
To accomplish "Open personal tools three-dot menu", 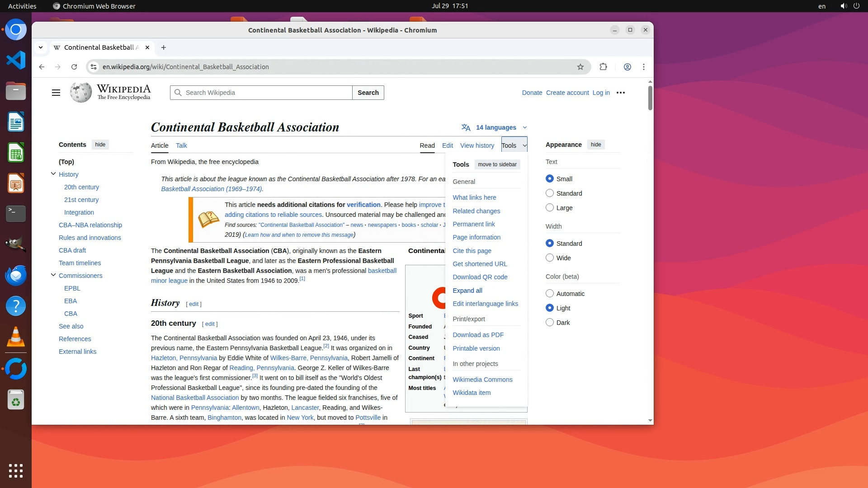I will click(621, 93).
